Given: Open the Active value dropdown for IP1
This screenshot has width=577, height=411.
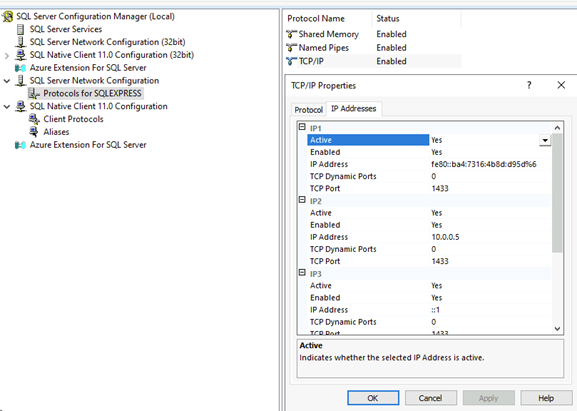Looking at the screenshot, I should pyautogui.click(x=545, y=140).
